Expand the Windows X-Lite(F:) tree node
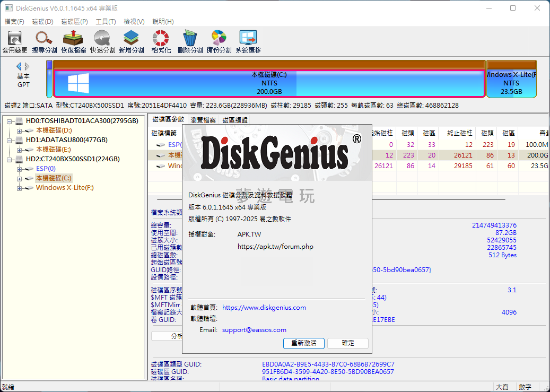Image resolution: width=550 pixels, height=392 pixels. (20, 188)
